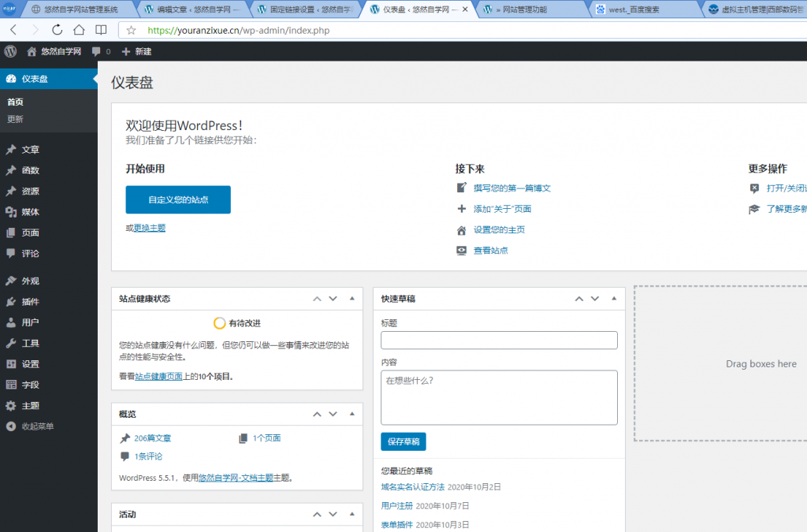The width and height of the screenshot is (807, 532).
Task: Click 自定义您的站点 button
Action: pyautogui.click(x=178, y=199)
